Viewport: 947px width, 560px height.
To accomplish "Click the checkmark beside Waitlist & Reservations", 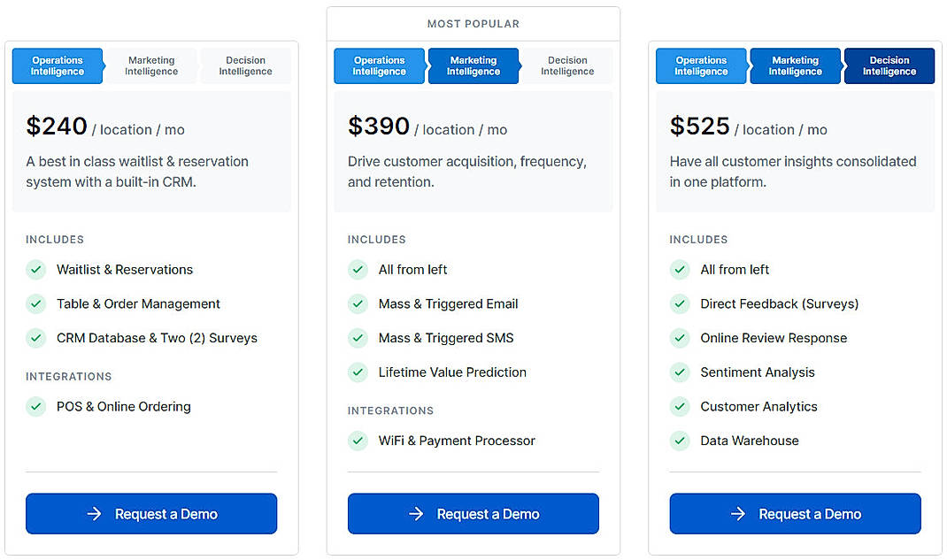I will (x=36, y=270).
